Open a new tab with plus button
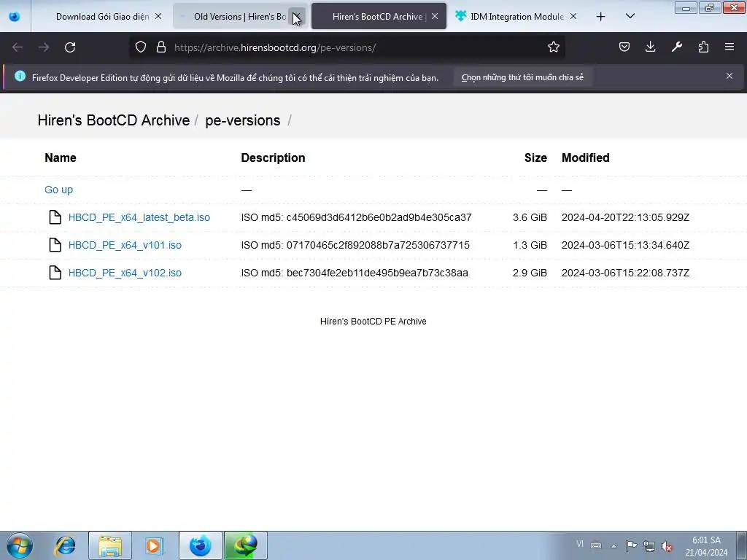This screenshot has height=560, width=747. tap(601, 17)
